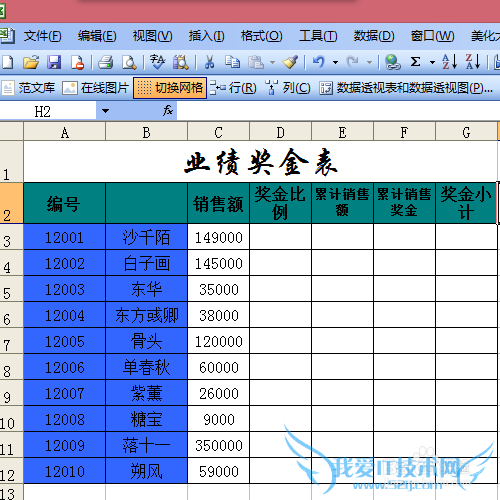
Task: Run the spelling check icon
Action: (157, 62)
